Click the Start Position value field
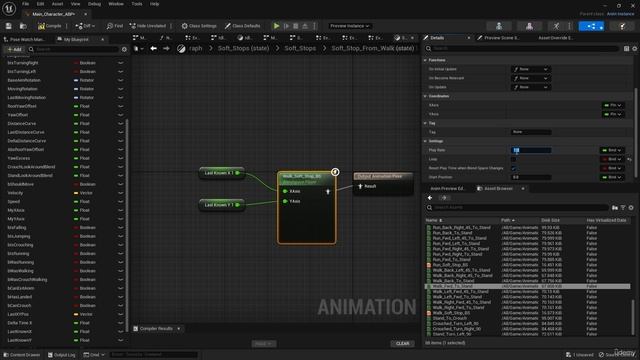Screen dimensions: 640x360 531,177
